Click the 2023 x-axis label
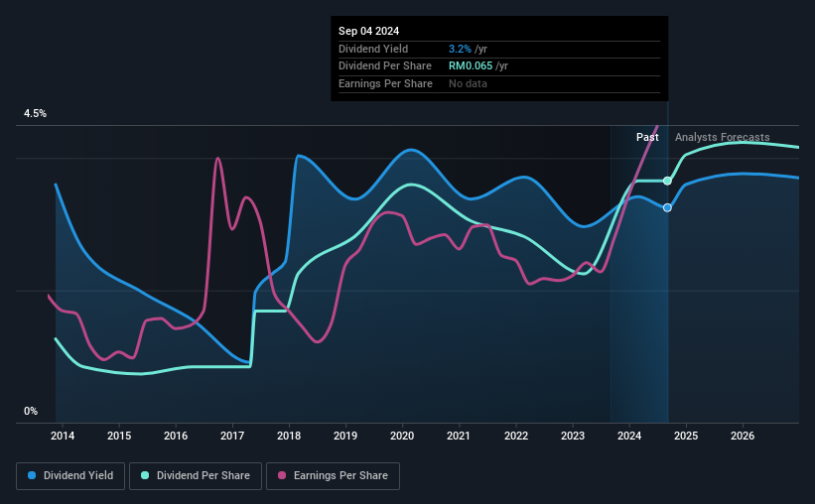 (573, 436)
